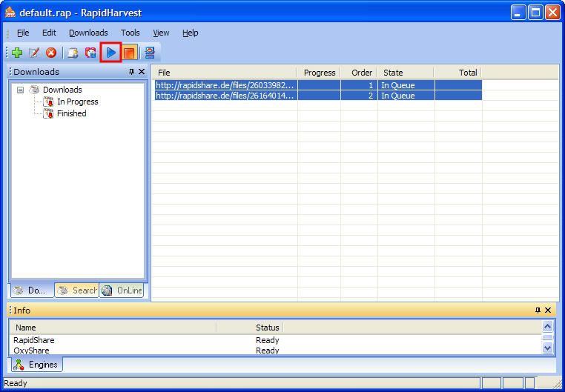This screenshot has height=392, width=565.
Task: Open the Downloads menu
Action: click(x=88, y=33)
